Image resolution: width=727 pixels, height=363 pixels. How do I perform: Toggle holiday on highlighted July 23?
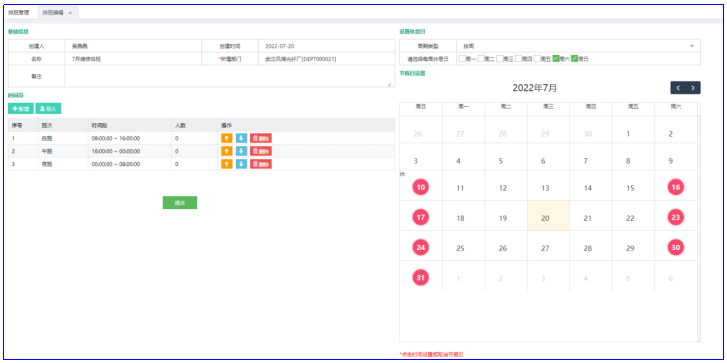(676, 217)
